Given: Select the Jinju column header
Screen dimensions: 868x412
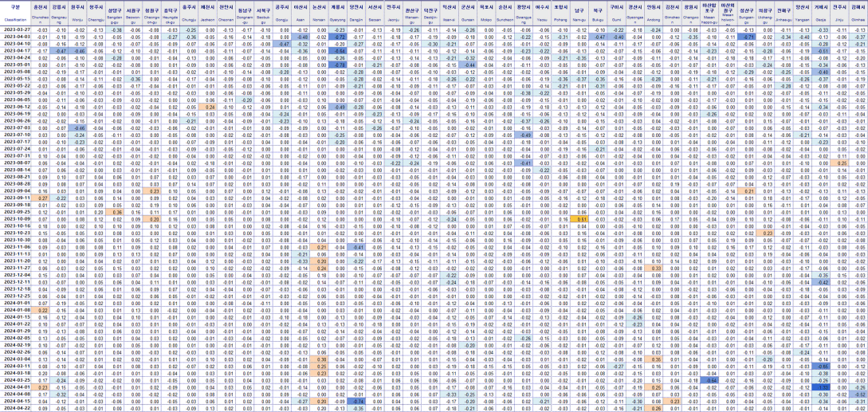Looking at the screenshot, I should pos(840,14).
